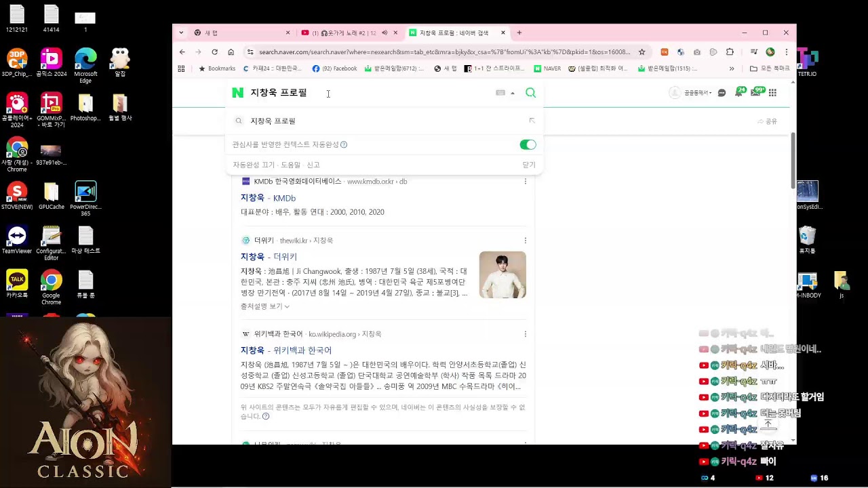868x488 pixels.
Task: Click the 신고 link in suggestions footer
Action: click(313, 165)
